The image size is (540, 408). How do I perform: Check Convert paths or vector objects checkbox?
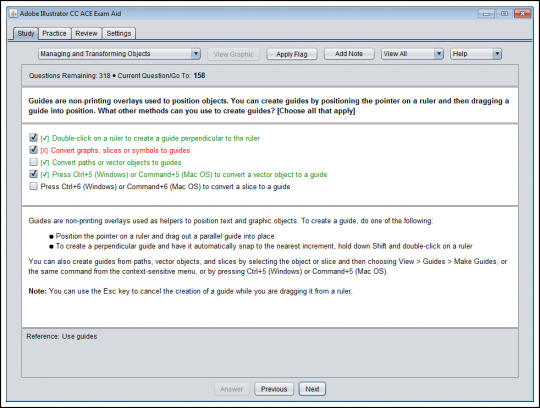tap(33, 162)
